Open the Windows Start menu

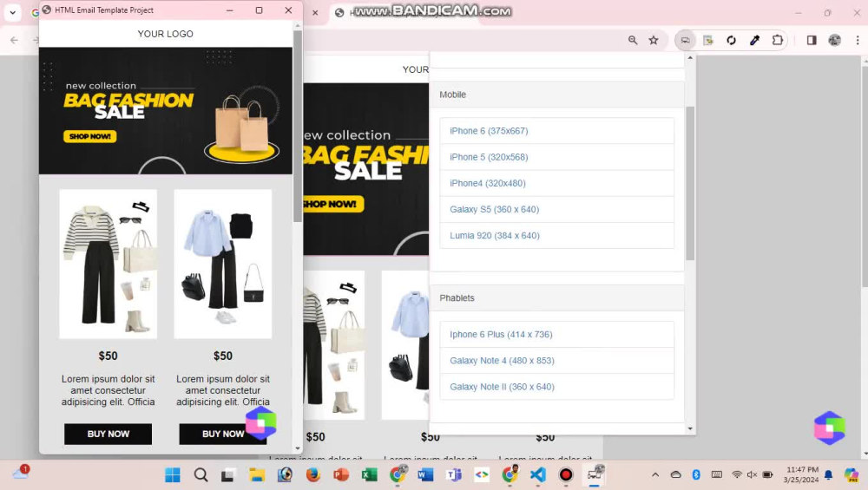[x=173, y=475]
